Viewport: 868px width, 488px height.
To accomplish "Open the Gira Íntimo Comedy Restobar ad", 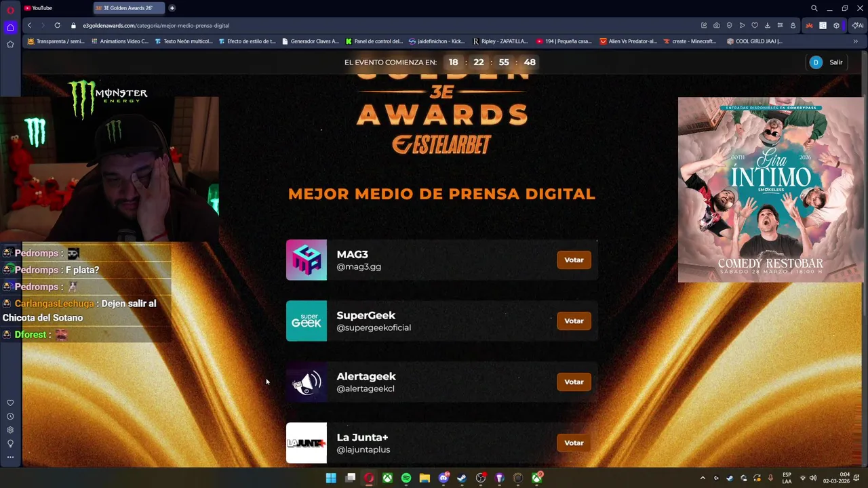I will [x=770, y=190].
